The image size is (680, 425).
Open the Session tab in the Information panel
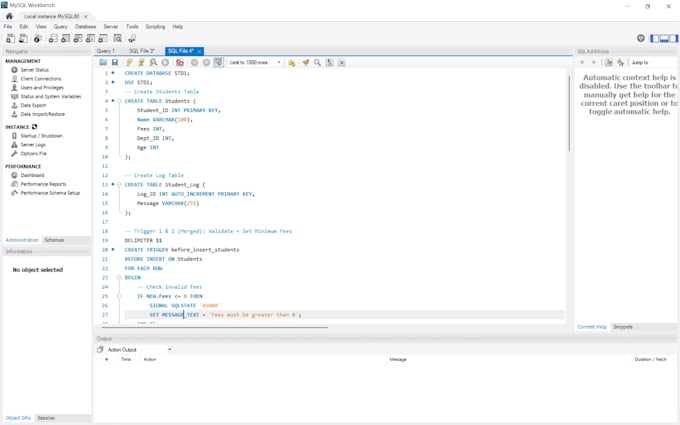tap(46, 418)
